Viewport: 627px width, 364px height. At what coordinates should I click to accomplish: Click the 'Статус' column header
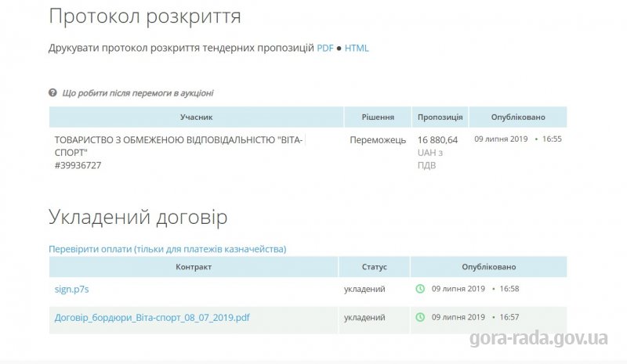click(375, 267)
